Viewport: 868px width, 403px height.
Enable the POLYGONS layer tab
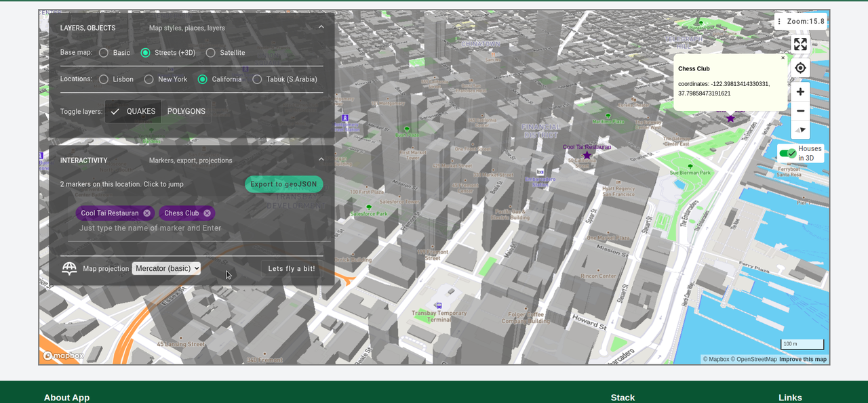click(186, 111)
